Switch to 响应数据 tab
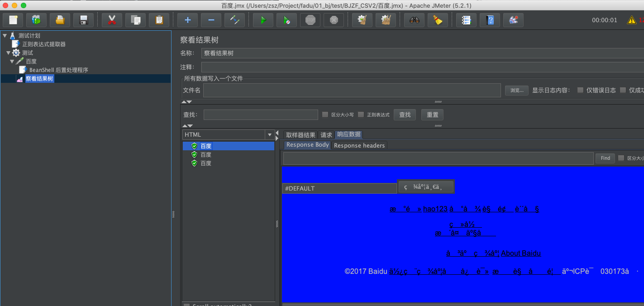Screen dimensions: 644x306 point(349,134)
